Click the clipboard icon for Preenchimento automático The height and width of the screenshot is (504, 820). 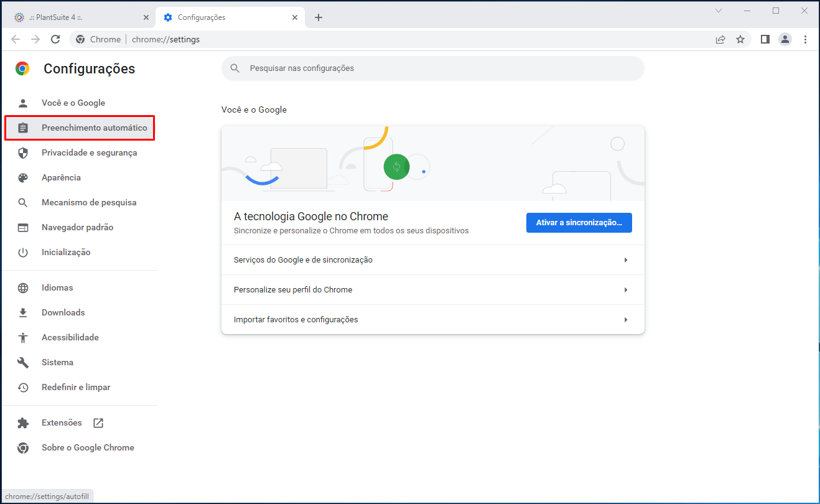click(x=23, y=128)
